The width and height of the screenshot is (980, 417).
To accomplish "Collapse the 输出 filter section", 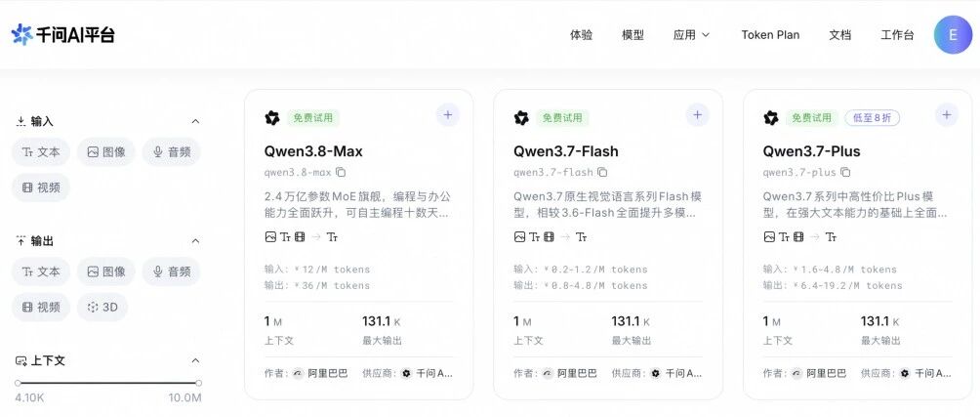I will [x=195, y=240].
